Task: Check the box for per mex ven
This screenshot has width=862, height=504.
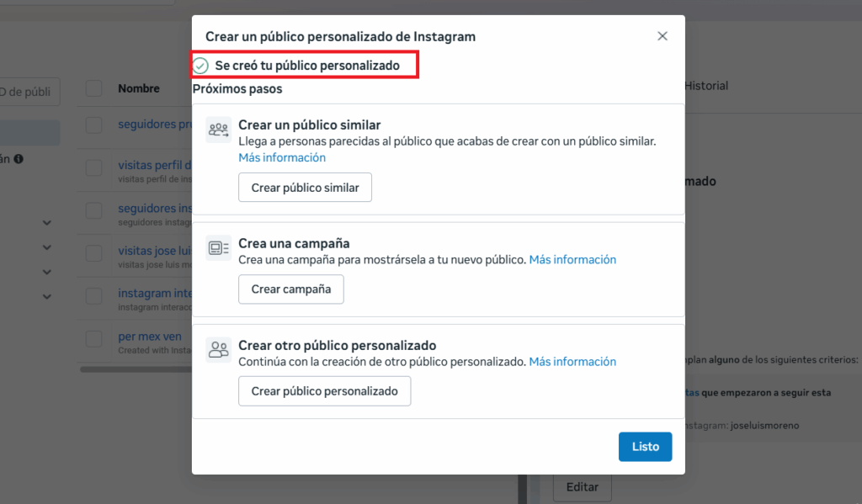Action: pos(94,338)
